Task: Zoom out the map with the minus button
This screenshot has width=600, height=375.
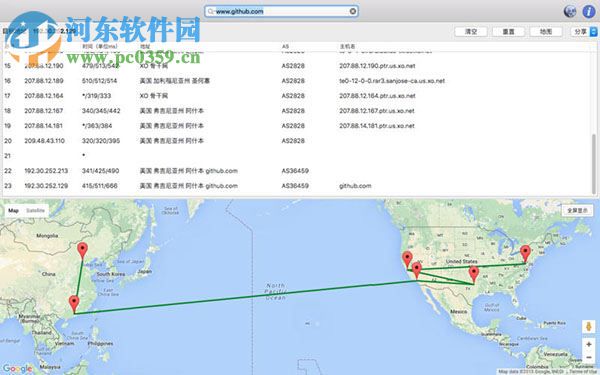Action: pos(589,357)
